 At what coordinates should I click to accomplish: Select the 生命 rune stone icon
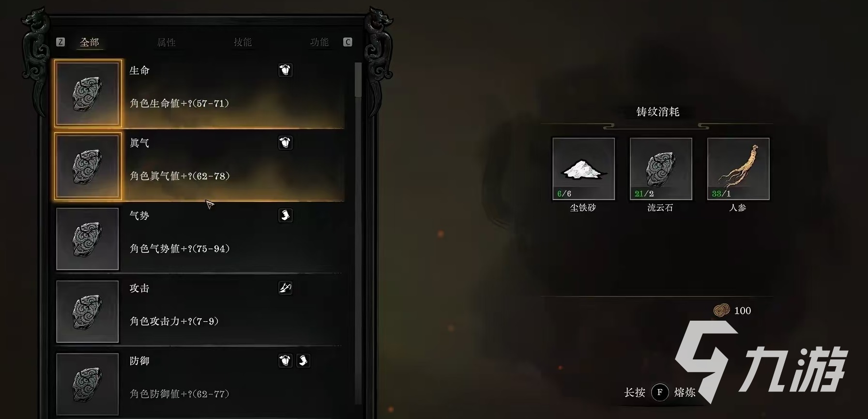click(88, 93)
